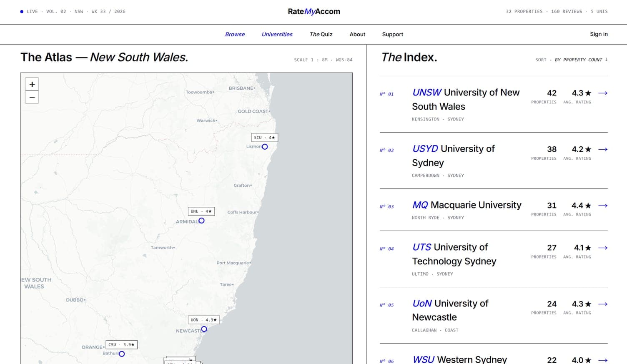Click USYD's 38 properties count
The width and height of the screenshot is (627, 364).
[552, 149]
